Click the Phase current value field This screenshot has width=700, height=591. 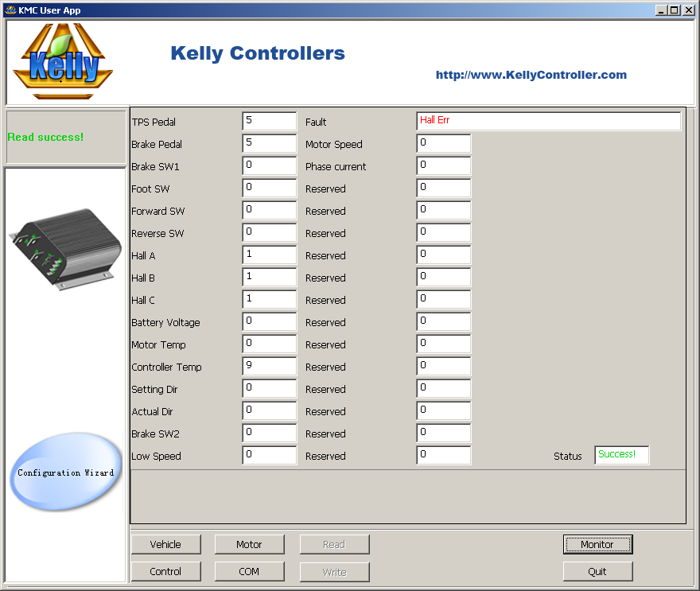click(444, 165)
